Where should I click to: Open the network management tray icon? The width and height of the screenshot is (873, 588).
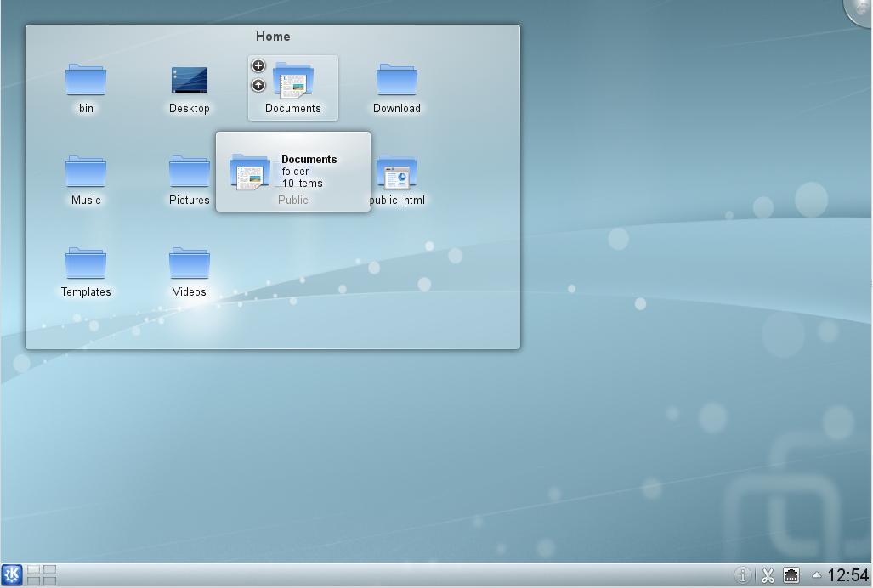click(x=791, y=575)
